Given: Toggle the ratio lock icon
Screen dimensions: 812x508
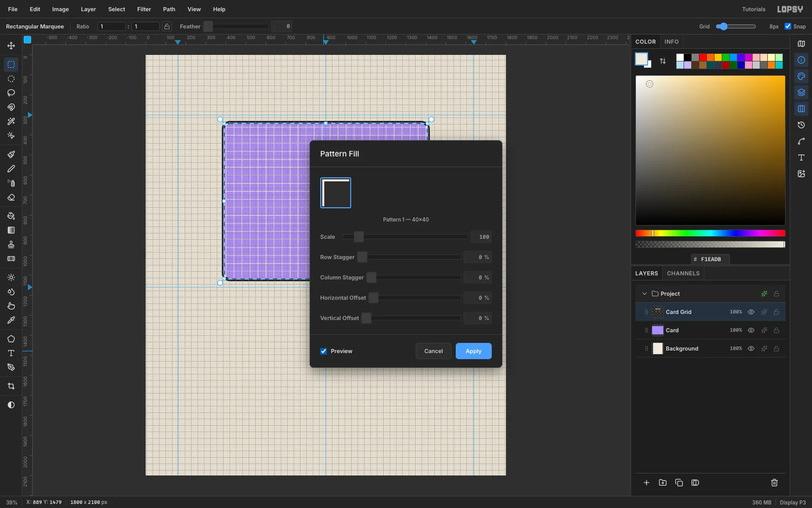Looking at the screenshot, I should tap(167, 26).
